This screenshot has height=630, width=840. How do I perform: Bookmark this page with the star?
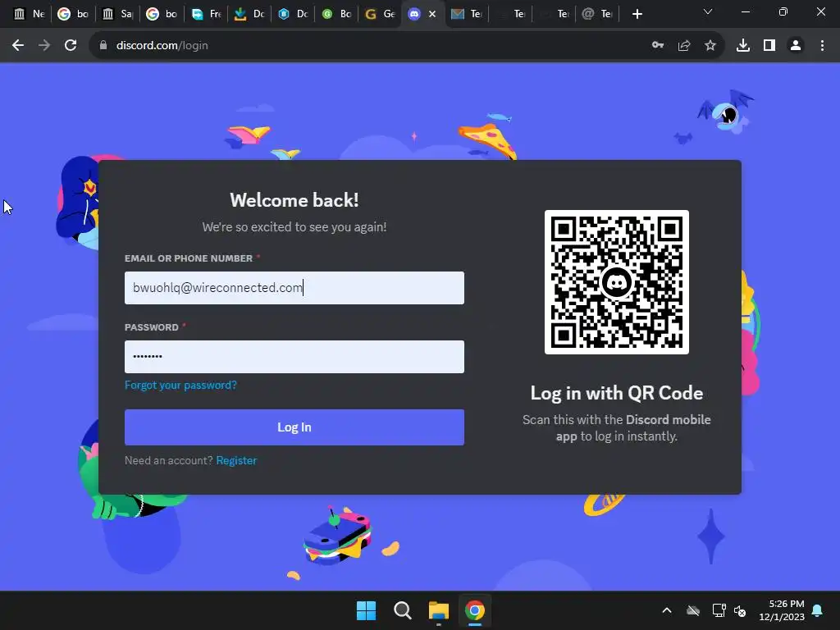click(710, 46)
